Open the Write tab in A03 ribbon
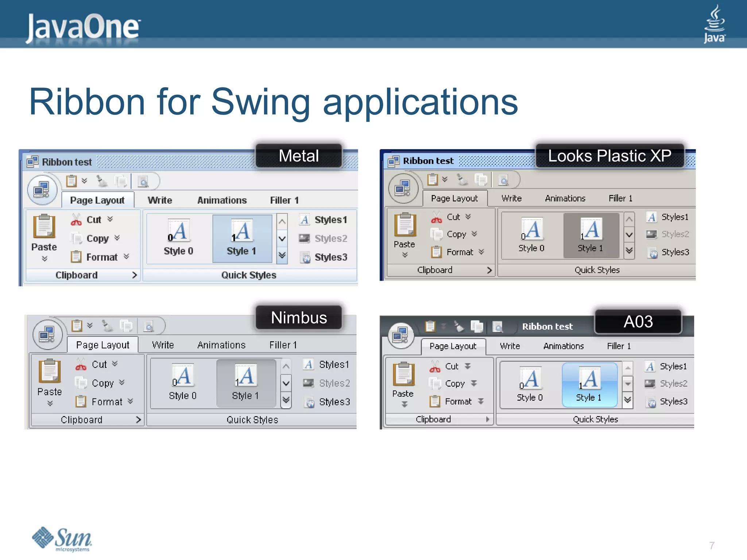This screenshot has height=560, width=747. (510, 346)
